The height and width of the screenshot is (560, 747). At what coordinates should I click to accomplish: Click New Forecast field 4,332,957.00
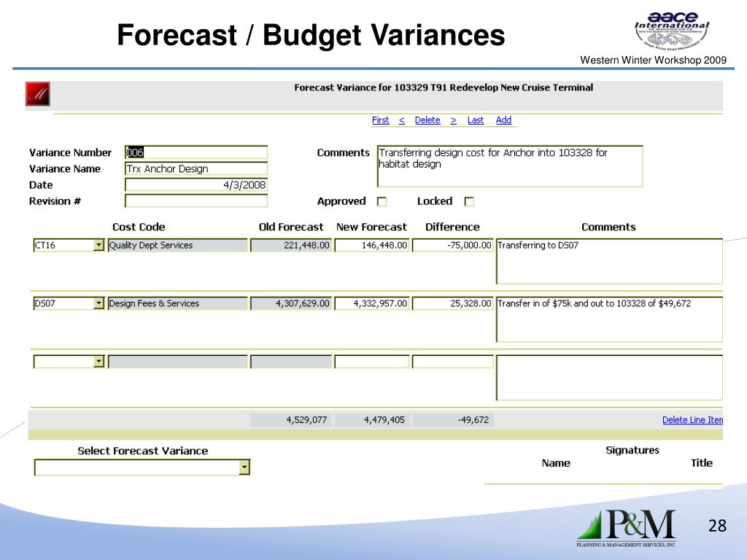(371, 303)
